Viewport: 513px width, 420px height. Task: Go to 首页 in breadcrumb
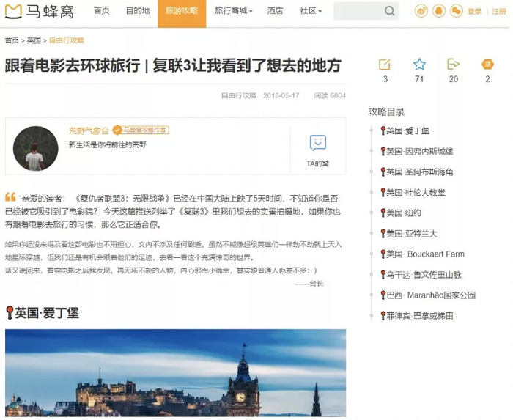pyautogui.click(x=12, y=40)
